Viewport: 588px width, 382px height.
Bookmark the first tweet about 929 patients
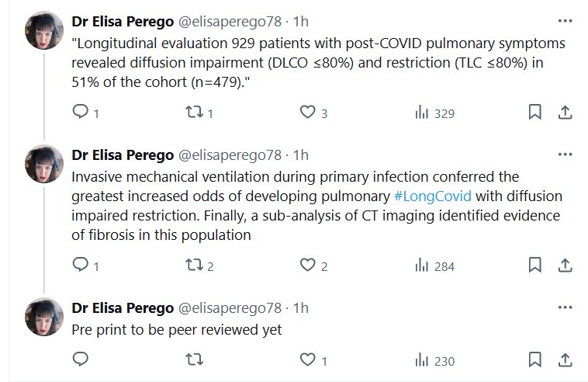pyautogui.click(x=534, y=113)
